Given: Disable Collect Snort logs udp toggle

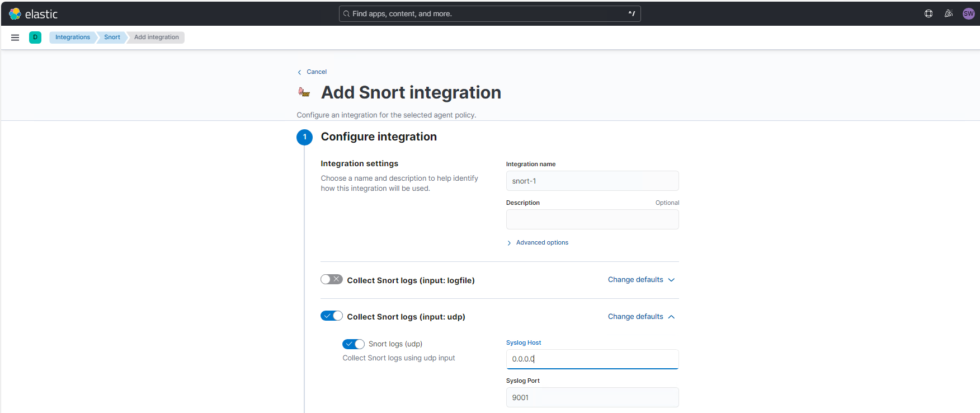Looking at the screenshot, I should click(332, 316).
